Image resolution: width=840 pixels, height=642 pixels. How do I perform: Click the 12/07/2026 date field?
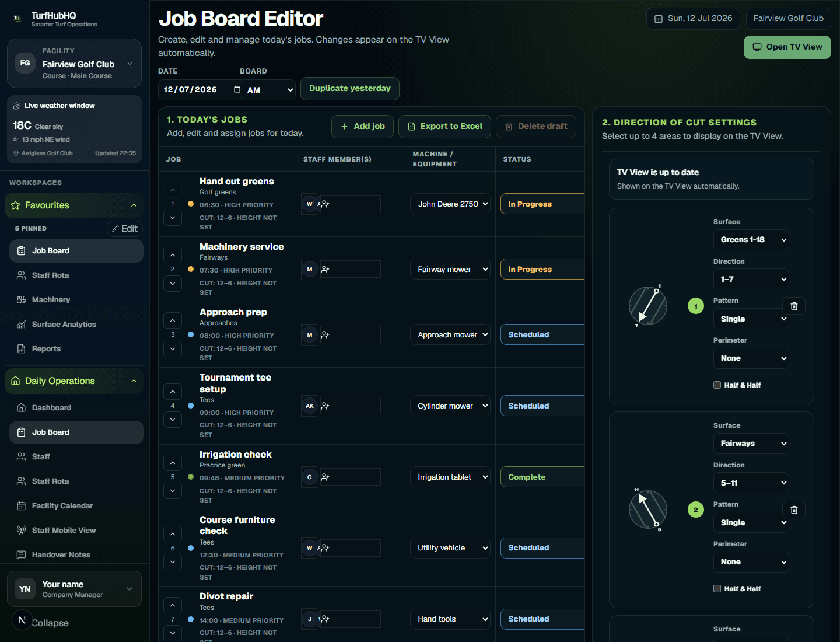(x=199, y=90)
